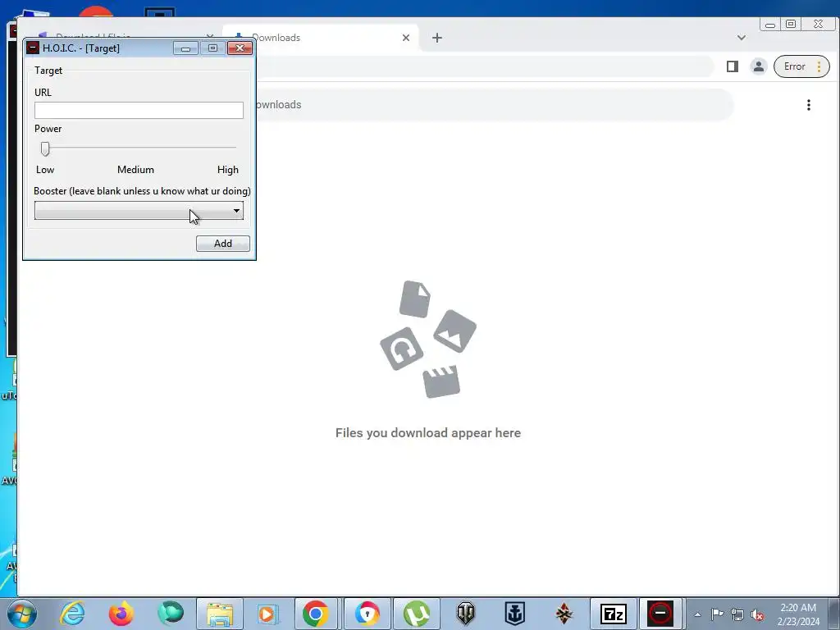The height and width of the screenshot is (630, 840).
Task: Minimize the H.O.I.C. Target window
Action: click(186, 48)
